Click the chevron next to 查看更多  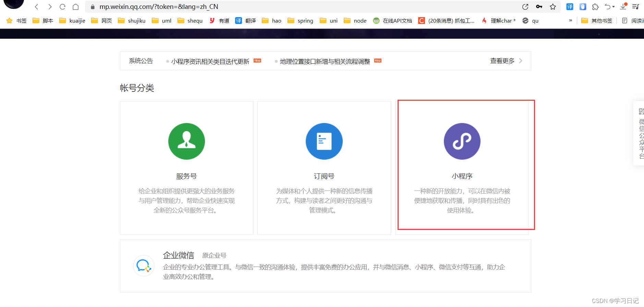click(x=521, y=61)
